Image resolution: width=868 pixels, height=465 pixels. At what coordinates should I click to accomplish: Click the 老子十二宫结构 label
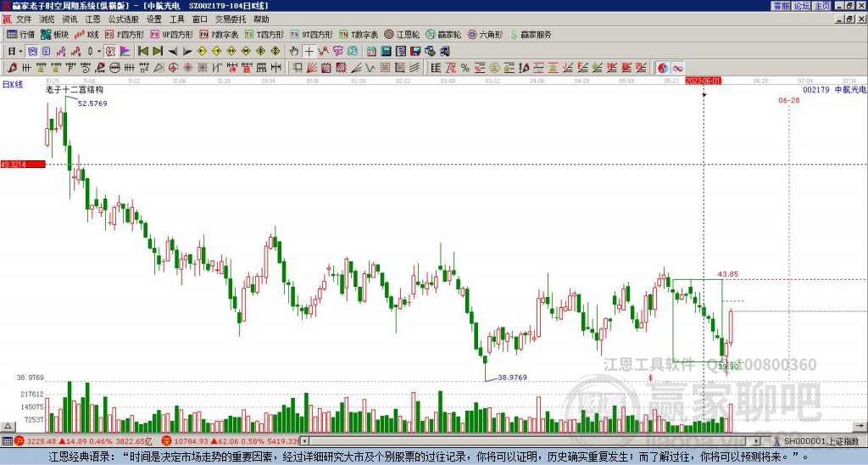coord(75,90)
